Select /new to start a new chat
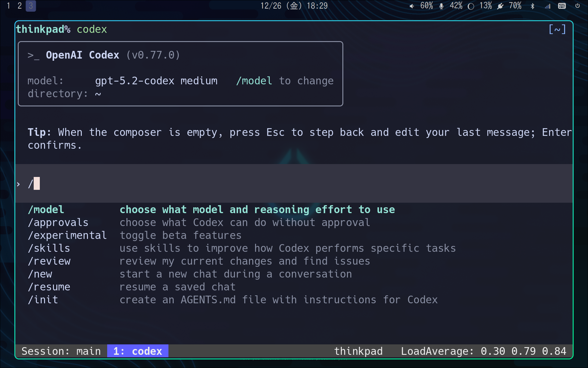The height and width of the screenshot is (368, 588). [40, 274]
